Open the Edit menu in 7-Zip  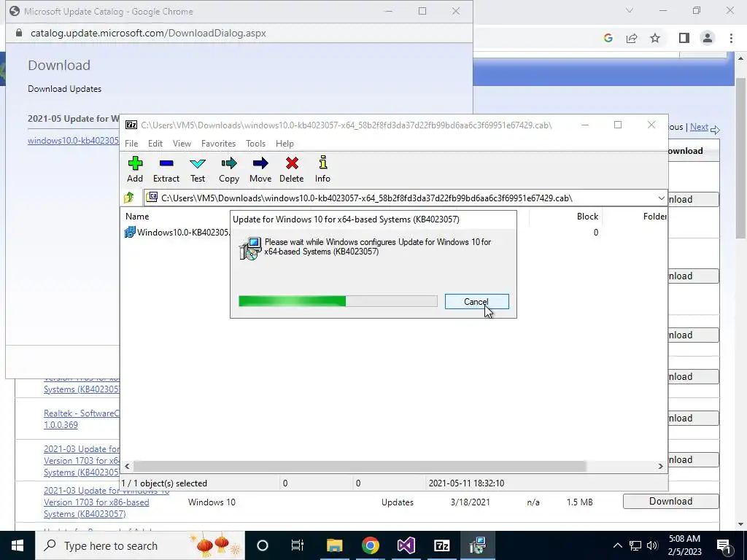click(155, 144)
